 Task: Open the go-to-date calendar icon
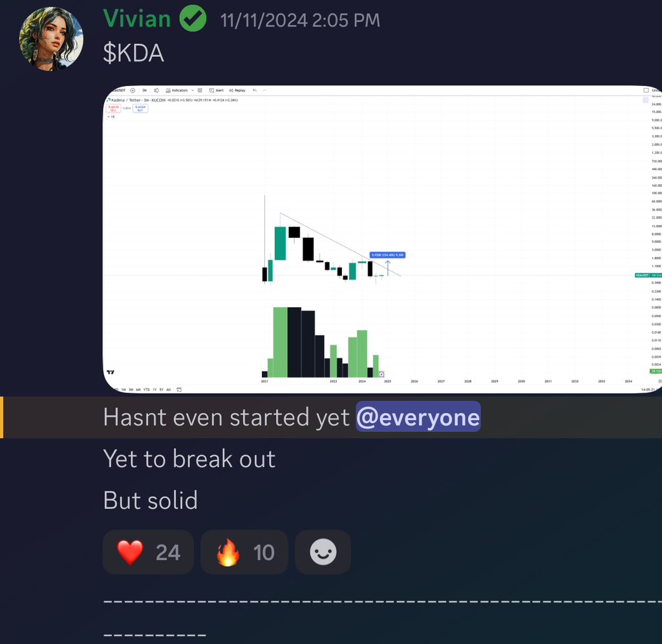179,389
